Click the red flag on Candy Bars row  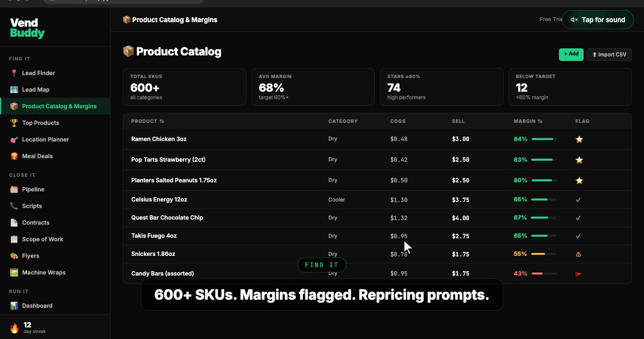click(579, 274)
